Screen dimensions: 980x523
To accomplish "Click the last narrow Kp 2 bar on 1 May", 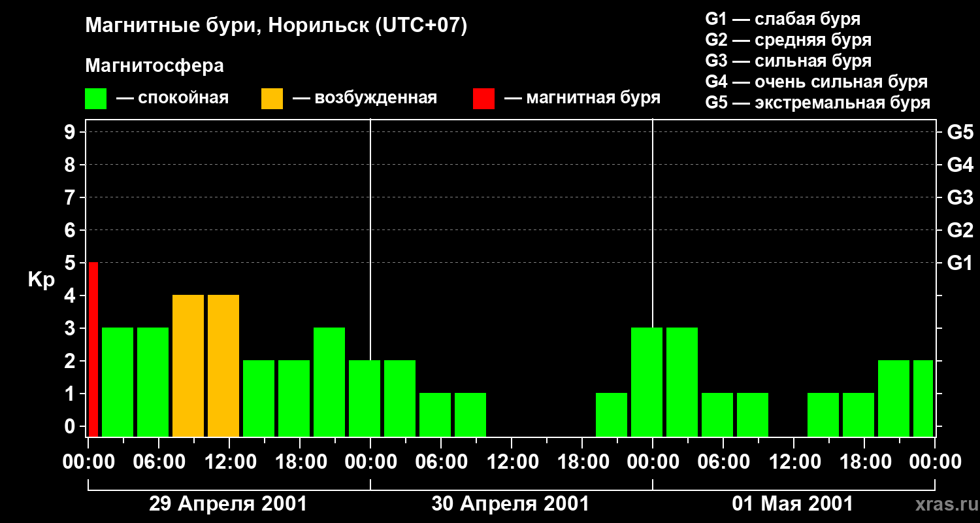I will (923, 398).
